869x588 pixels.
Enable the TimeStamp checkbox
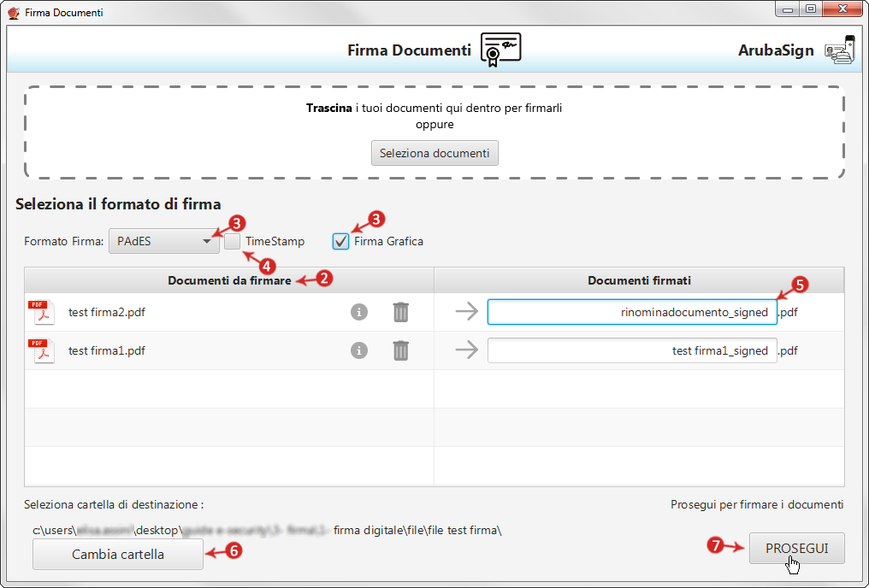coord(233,242)
